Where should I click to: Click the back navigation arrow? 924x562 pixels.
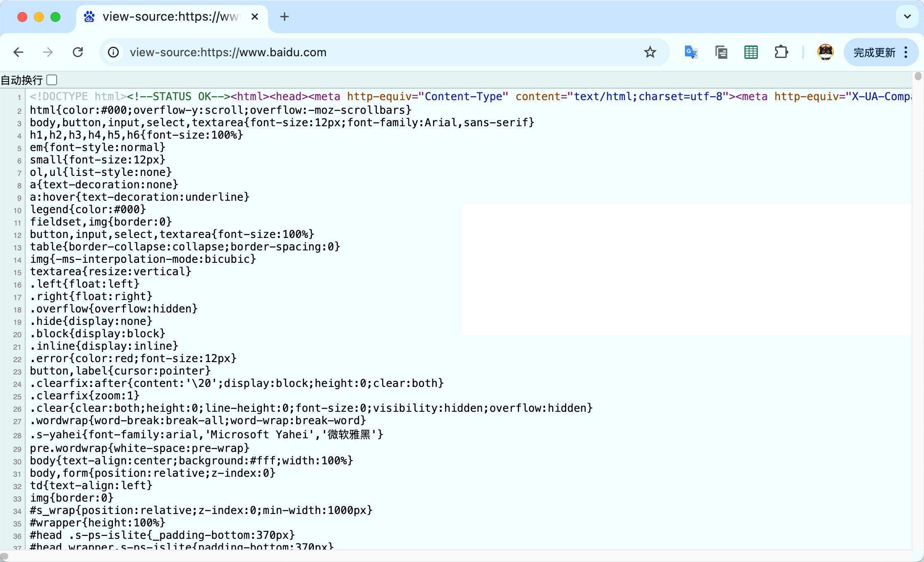[x=19, y=52]
